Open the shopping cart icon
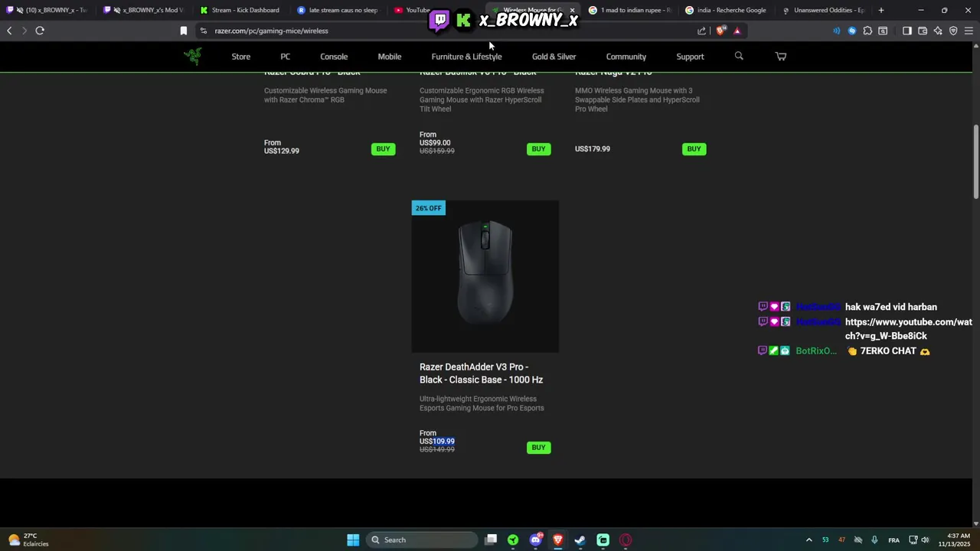This screenshot has height=551, width=980. point(781,56)
